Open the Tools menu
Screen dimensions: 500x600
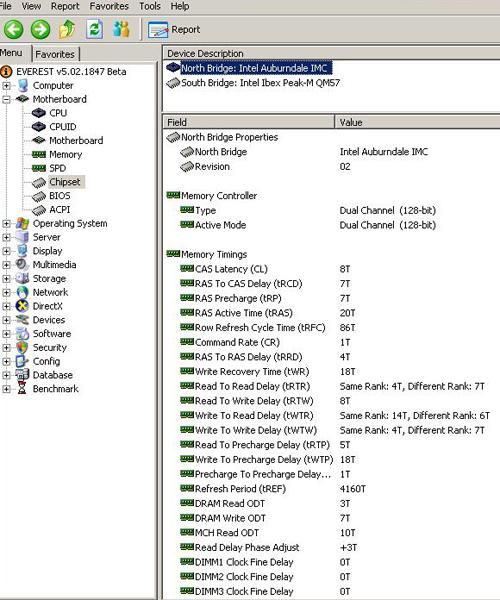point(150,6)
